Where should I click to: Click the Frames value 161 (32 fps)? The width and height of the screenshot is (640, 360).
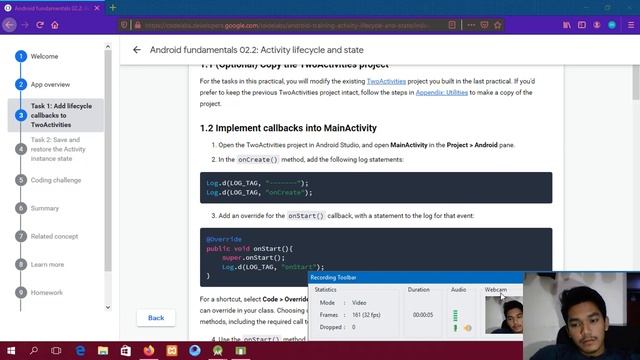click(366, 315)
